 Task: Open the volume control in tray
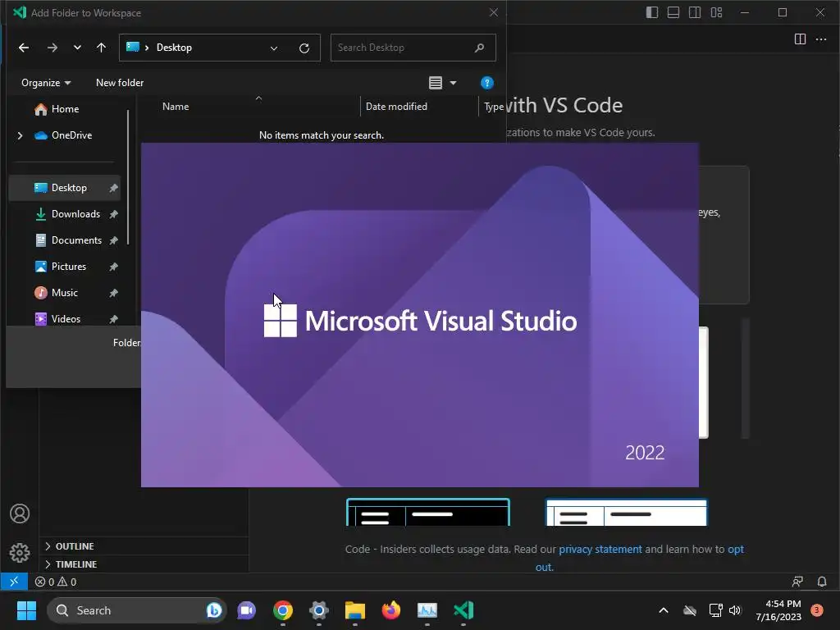pos(734,610)
